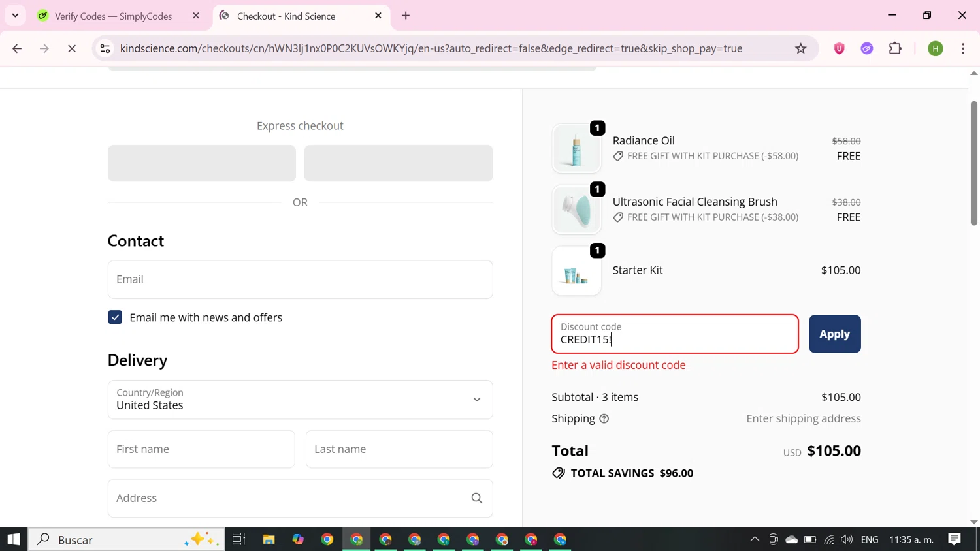Show hidden system tray icons
The height and width of the screenshot is (551, 980).
click(755, 539)
